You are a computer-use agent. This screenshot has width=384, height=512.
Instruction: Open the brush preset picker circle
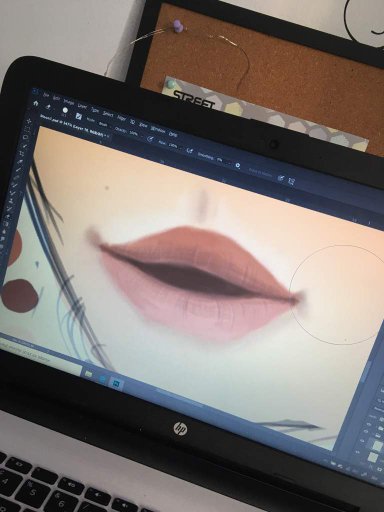click(65, 110)
